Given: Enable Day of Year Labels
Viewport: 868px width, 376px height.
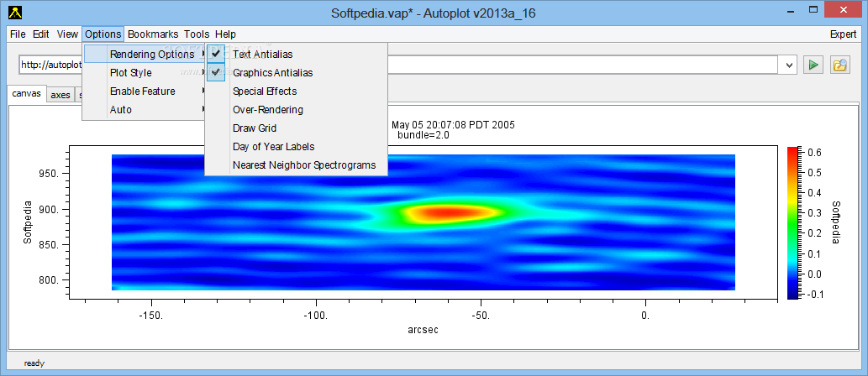Looking at the screenshot, I should pos(296,147).
